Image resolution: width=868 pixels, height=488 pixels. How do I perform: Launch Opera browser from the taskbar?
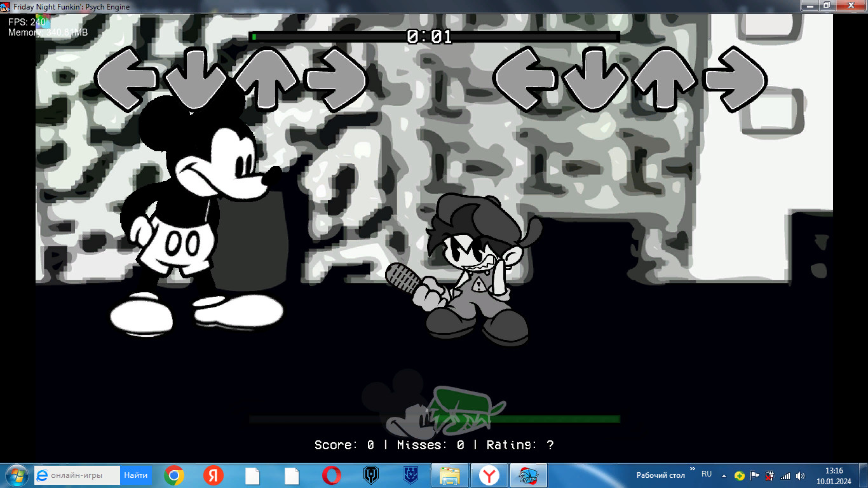click(x=330, y=475)
